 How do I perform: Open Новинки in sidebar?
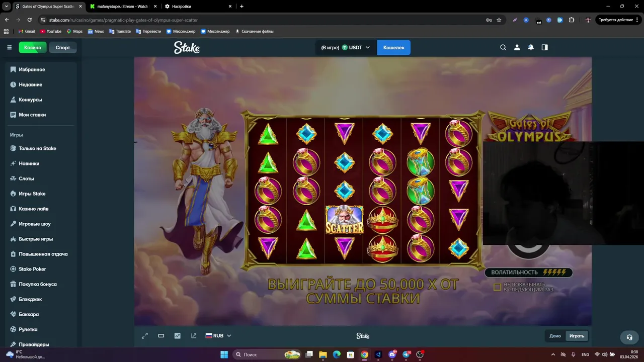click(x=41, y=163)
